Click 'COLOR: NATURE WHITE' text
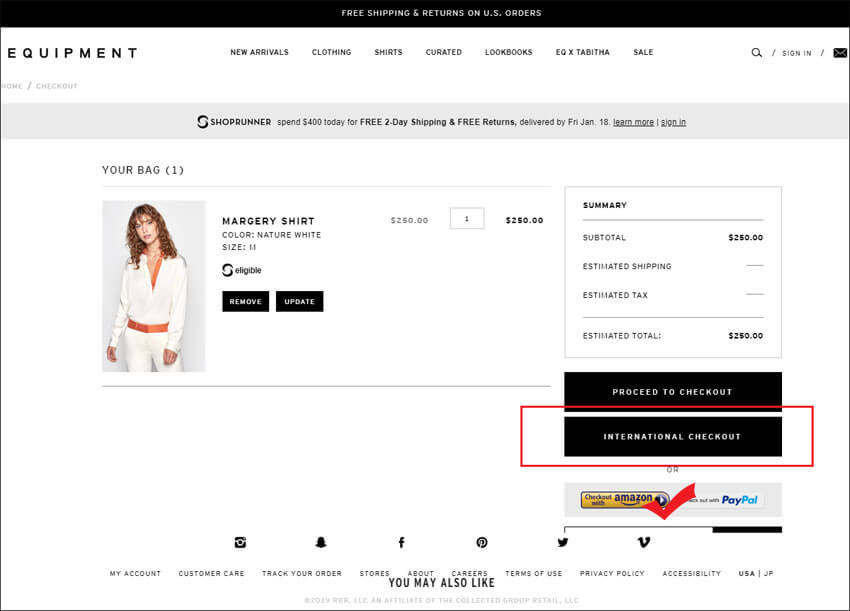This screenshot has width=850, height=611. pyautogui.click(x=272, y=235)
